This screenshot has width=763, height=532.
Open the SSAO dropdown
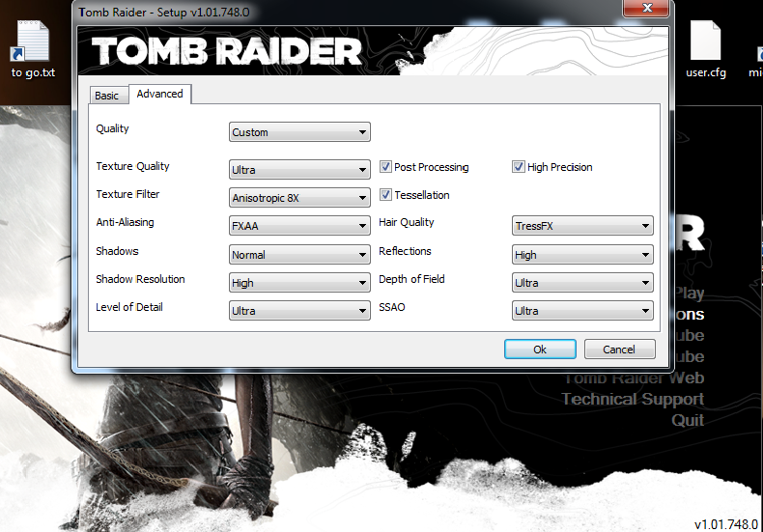(582, 311)
